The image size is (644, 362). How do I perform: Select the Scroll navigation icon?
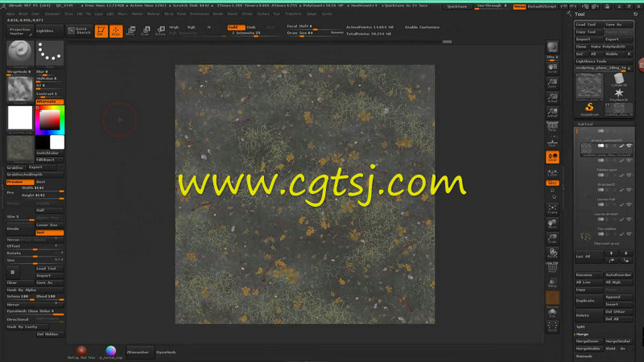click(x=552, y=68)
